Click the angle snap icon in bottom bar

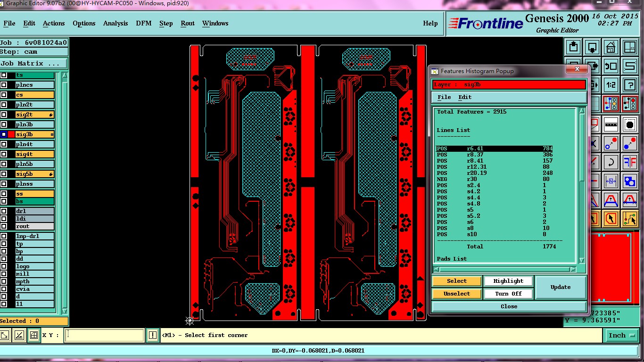pyautogui.click(x=19, y=335)
